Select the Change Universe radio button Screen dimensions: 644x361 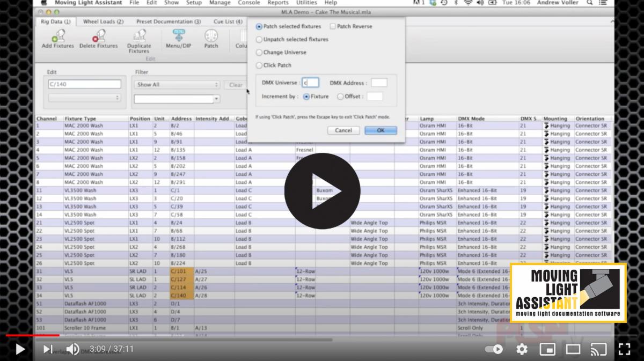pyautogui.click(x=259, y=53)
